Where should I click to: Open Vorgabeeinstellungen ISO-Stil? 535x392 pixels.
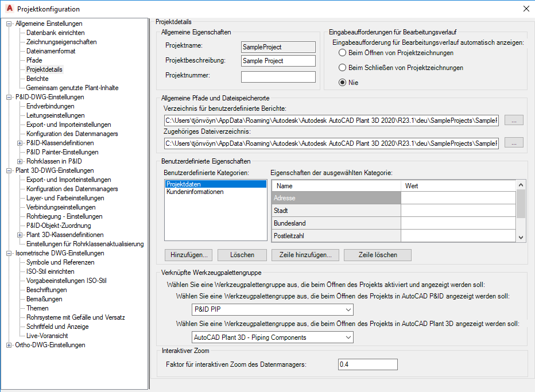[x=67, y=281]
